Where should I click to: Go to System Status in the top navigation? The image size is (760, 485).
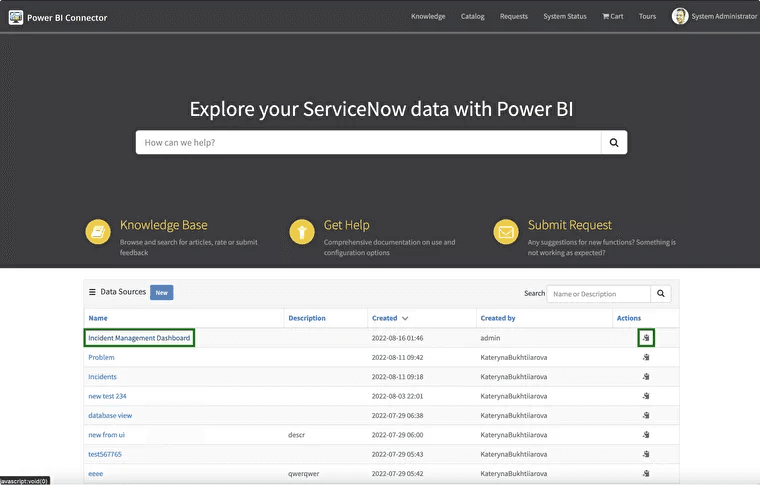[x=565, y=17]
